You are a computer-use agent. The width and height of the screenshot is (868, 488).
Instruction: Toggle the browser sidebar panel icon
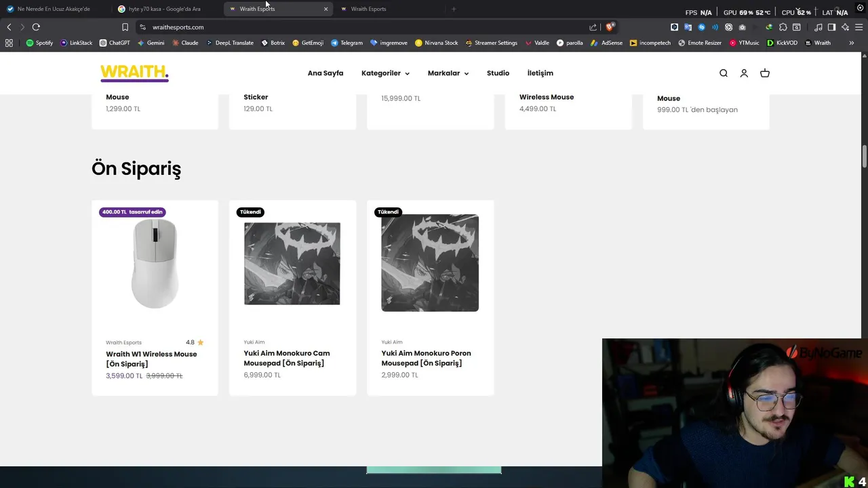point(831,27)
